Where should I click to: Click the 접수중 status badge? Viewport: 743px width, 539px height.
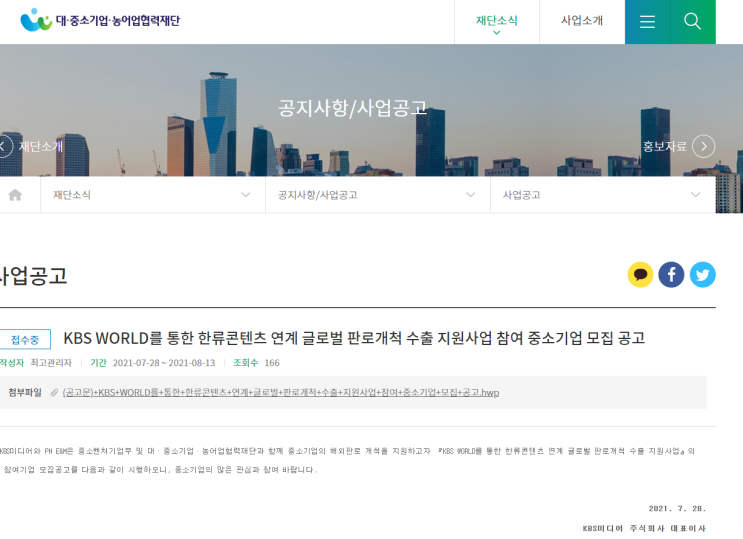pyautogui.click(x=25, y=339)
